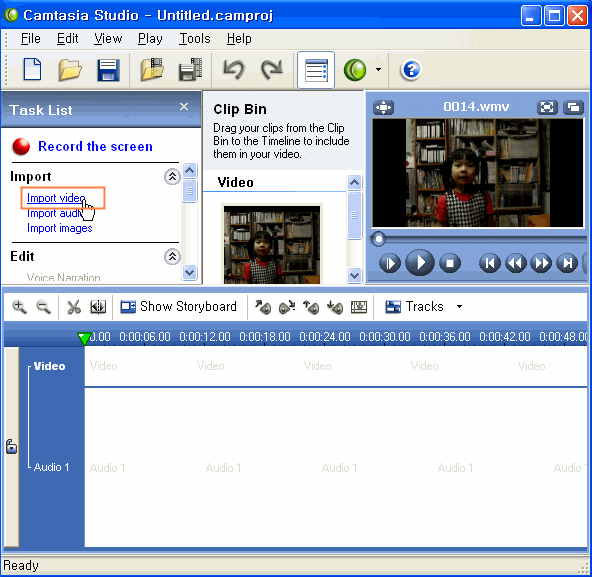The height and width of the screenshot is (577, 592).
Task: Click the red Record the screen button
Action: (x=21, y=147)
